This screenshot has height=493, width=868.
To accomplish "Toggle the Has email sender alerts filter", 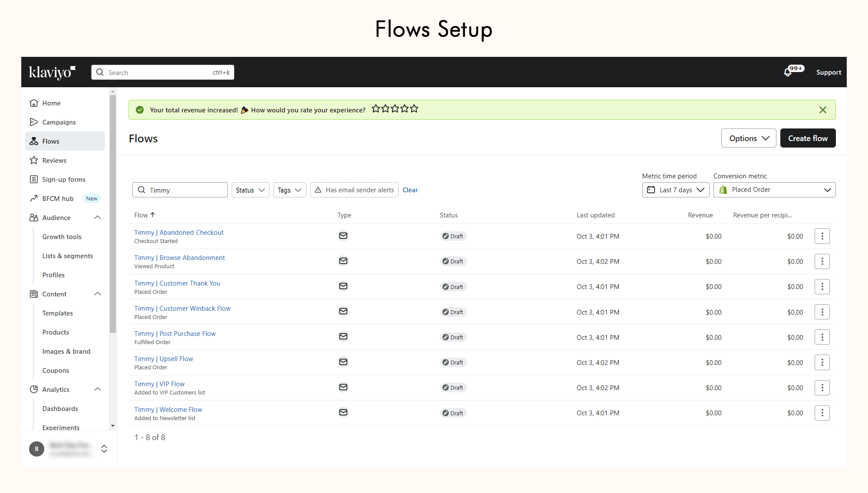I will 354,190.
